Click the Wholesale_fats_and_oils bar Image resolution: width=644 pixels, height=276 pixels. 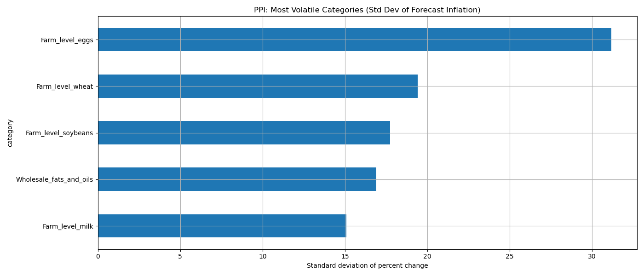pyautogui.click(x=237, y=179)
